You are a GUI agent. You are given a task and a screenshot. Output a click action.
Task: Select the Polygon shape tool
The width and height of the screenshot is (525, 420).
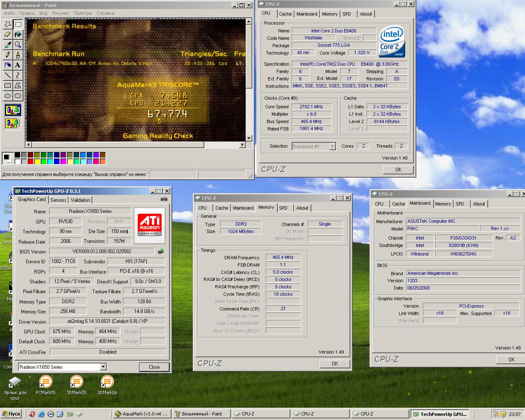point(18,86)
